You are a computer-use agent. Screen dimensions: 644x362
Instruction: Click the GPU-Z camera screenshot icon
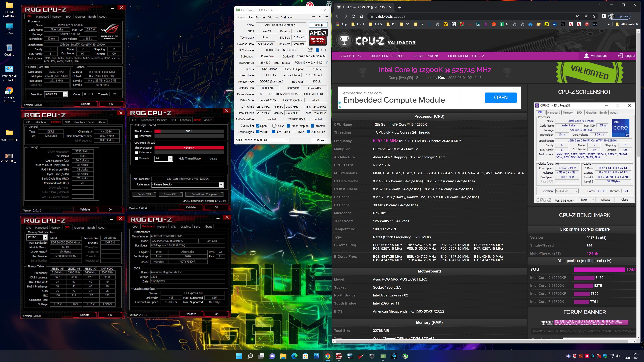pos(314,16)
